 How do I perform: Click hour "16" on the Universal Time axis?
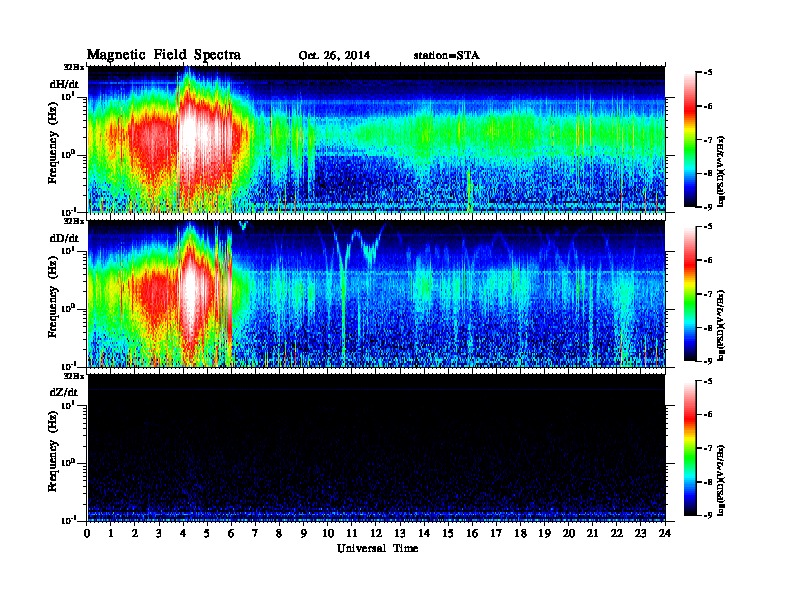coord(472,533)
